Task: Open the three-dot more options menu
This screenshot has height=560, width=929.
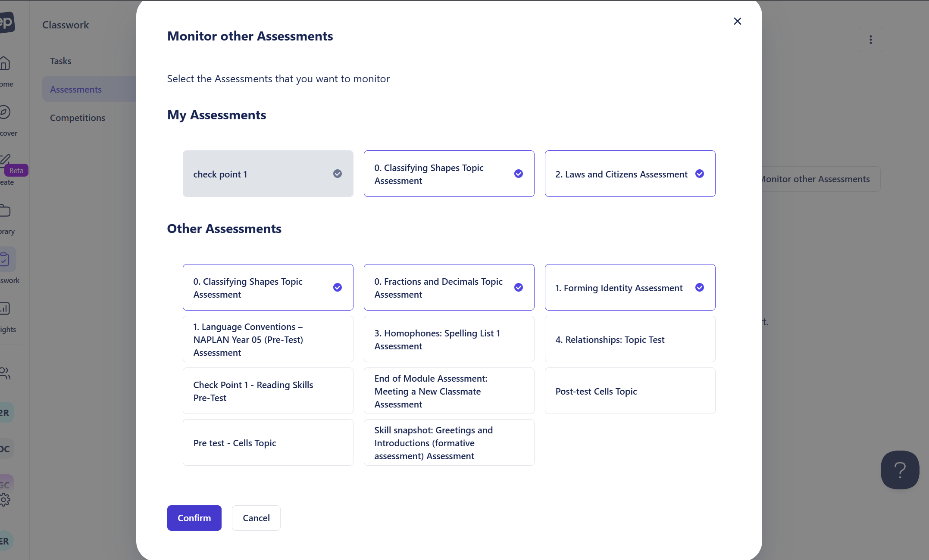Action: [x=870, y=40]
